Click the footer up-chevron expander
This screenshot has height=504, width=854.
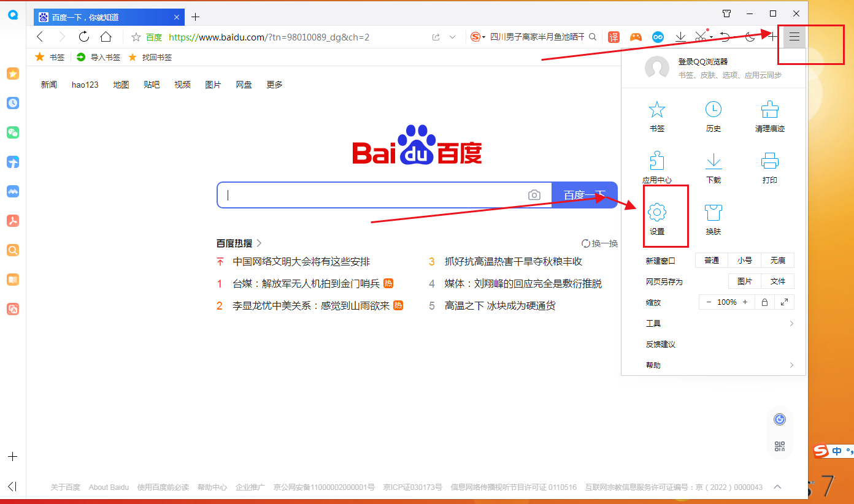[x=777, y=487]
